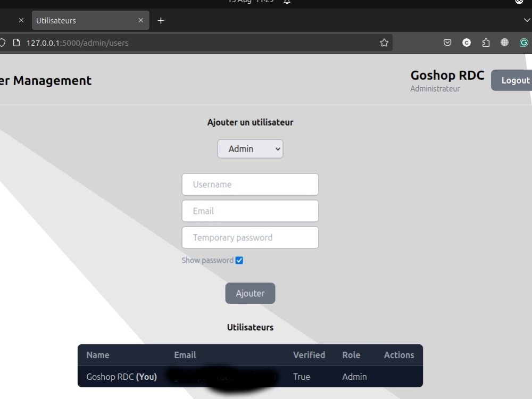Click the Grammarly extension icon
This screenshot has width=532, height=399.
coord(524,43)
